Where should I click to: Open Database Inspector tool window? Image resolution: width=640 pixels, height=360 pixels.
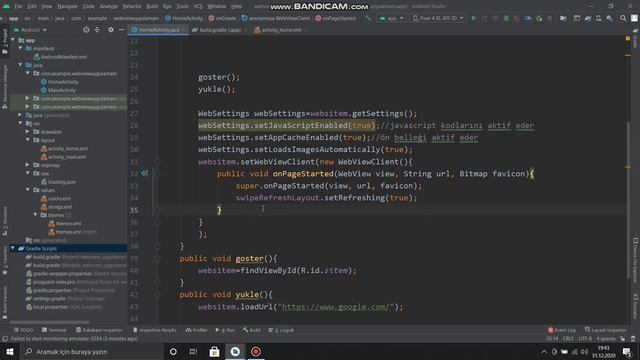coord(99,330)
